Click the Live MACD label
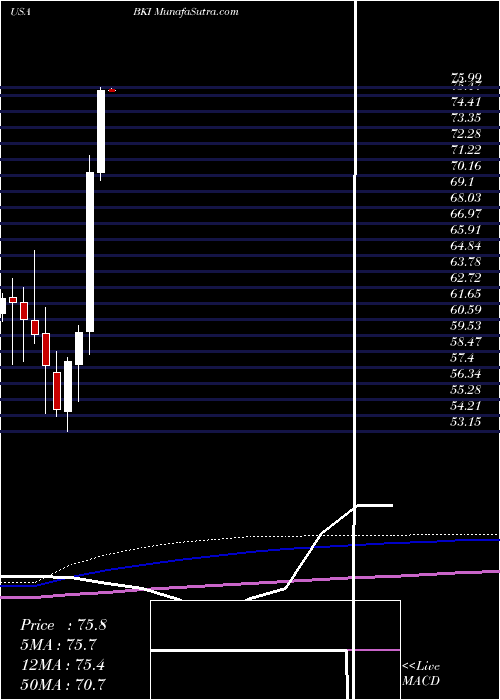Screen dimensions: 500x700 tap(421, 673)
